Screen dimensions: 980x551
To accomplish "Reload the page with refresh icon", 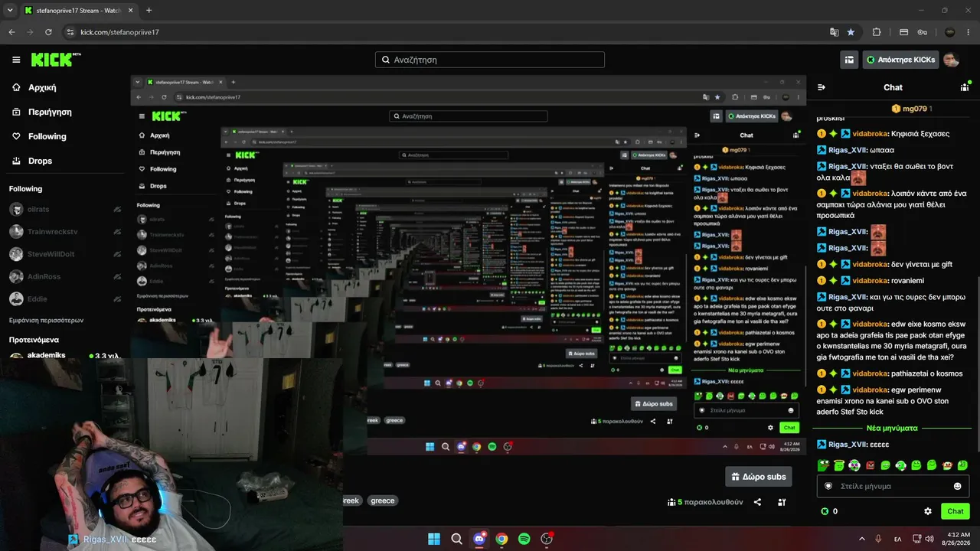I will pos(48,32).
